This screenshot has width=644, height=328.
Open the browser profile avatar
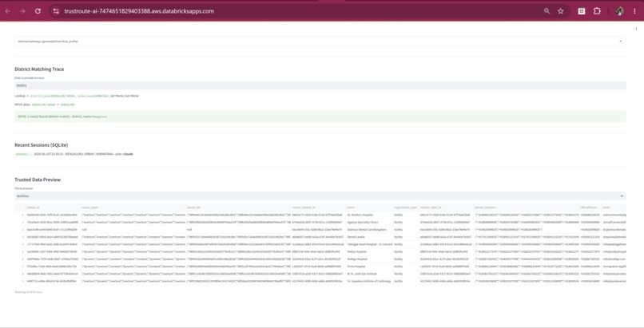[x=619, y=11]
